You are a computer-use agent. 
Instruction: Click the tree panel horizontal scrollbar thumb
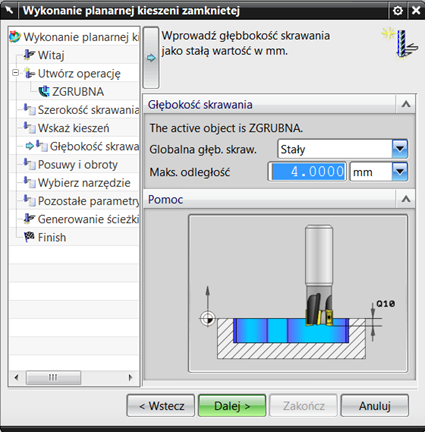pos(53,378)
